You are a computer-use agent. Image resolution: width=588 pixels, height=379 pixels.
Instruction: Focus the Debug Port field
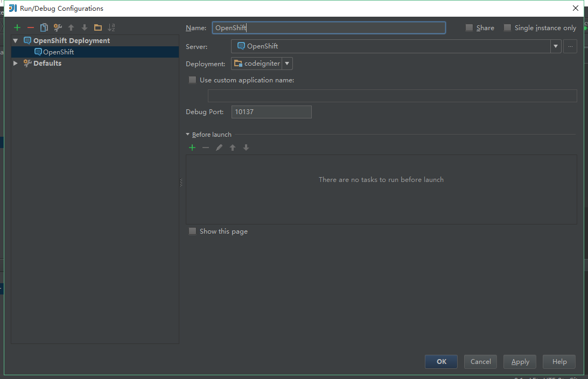coord(271,112)
